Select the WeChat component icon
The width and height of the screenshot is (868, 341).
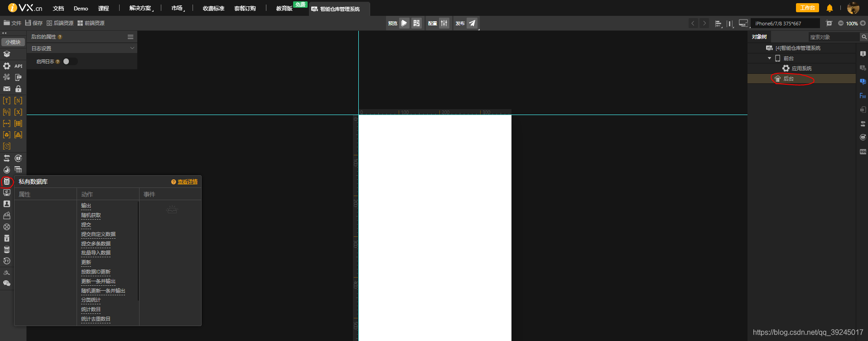point(7,283)
